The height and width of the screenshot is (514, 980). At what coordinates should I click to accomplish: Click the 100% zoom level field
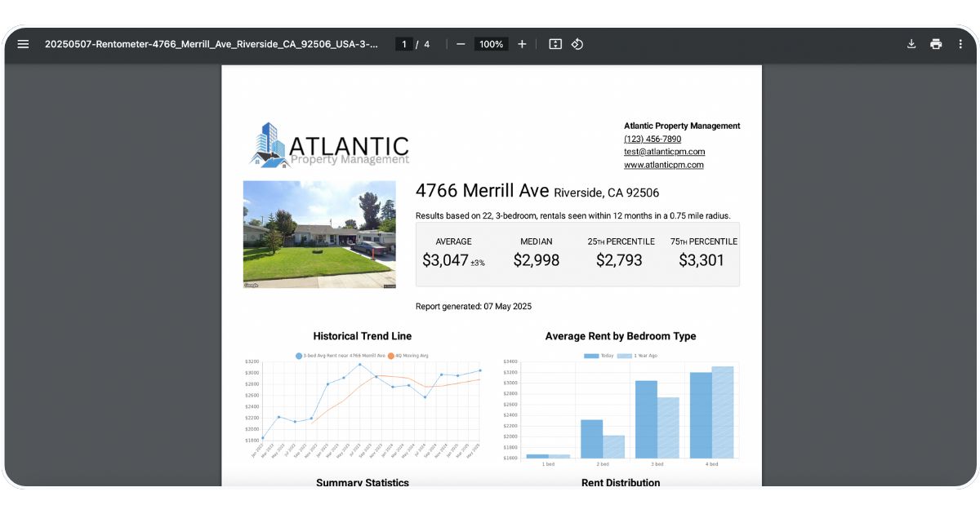click(491, 44)
